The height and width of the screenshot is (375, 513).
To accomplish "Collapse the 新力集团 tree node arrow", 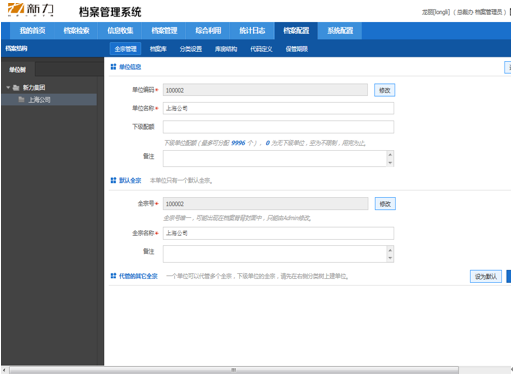I will pos(8,88).
